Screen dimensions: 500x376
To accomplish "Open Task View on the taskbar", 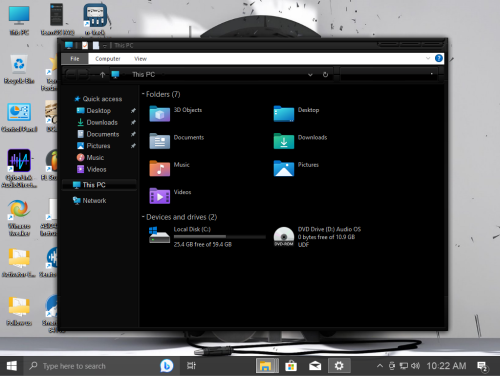I will point(191,366).
